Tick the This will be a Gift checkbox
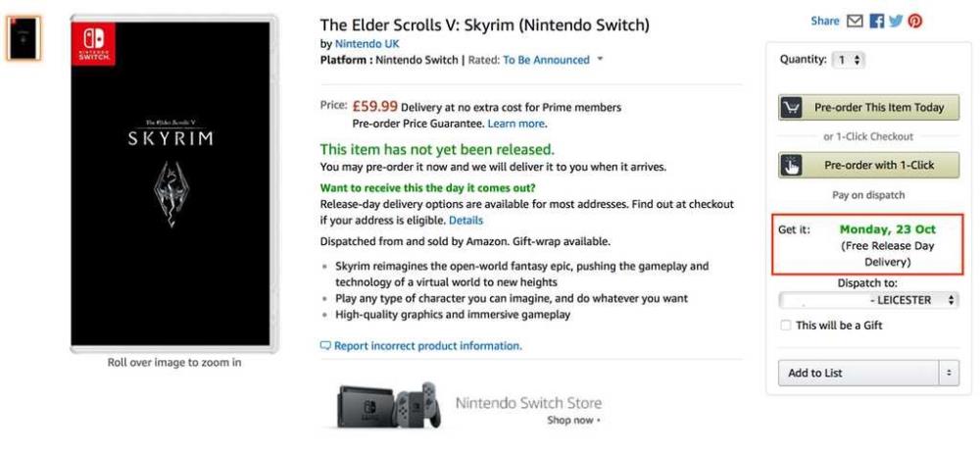 pyautogui.click(x=786, y=326)
